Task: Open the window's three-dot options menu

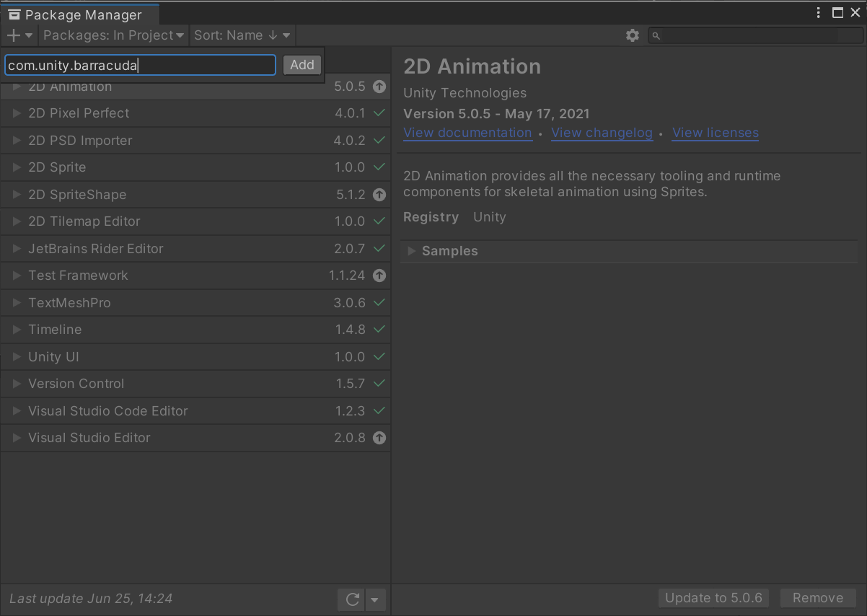Action: 819,13
